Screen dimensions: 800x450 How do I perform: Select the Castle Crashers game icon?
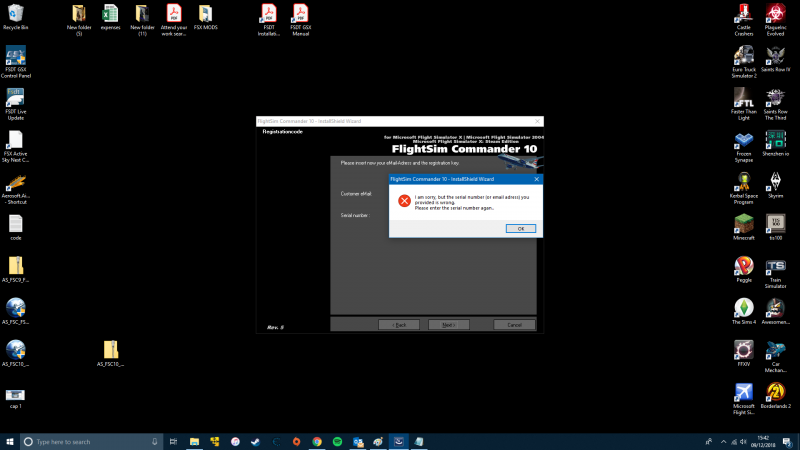pos(743,20)
